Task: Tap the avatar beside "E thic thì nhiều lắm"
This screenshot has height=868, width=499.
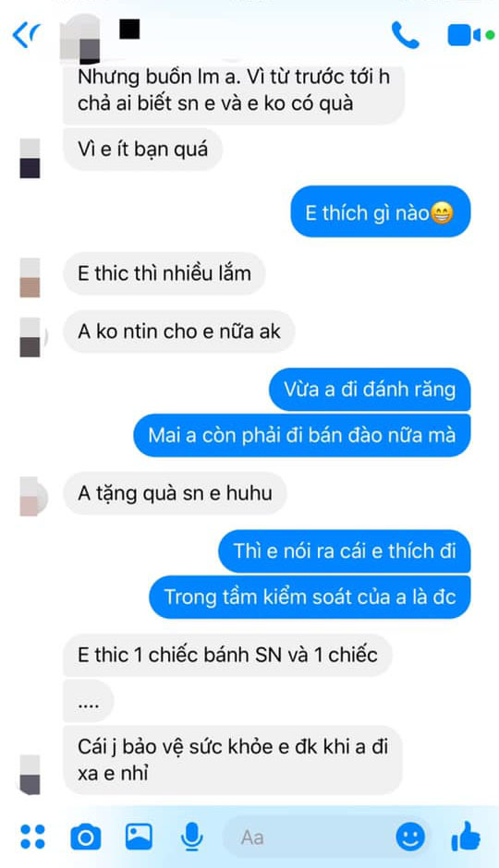Action: [30, 277]
